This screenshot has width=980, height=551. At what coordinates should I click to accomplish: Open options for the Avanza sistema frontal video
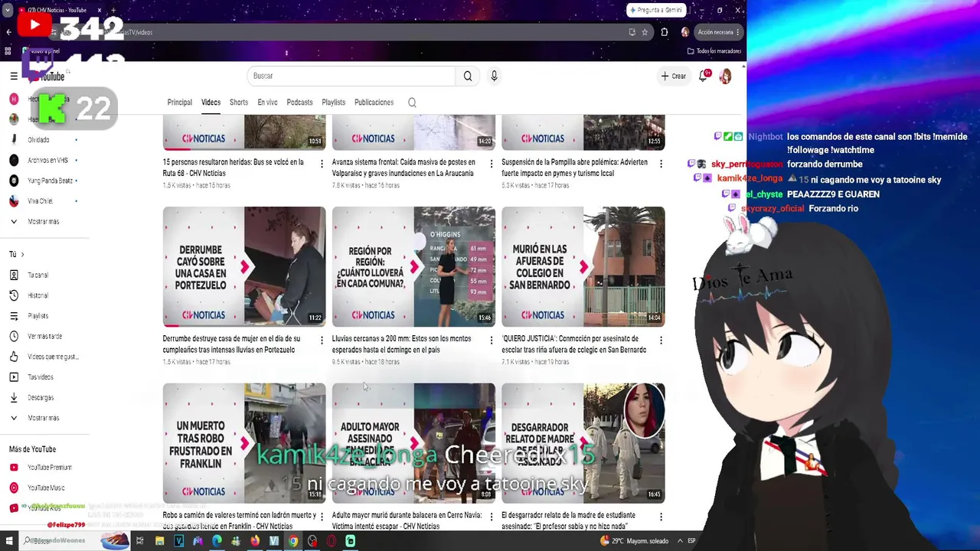click(x=492, y=164)
